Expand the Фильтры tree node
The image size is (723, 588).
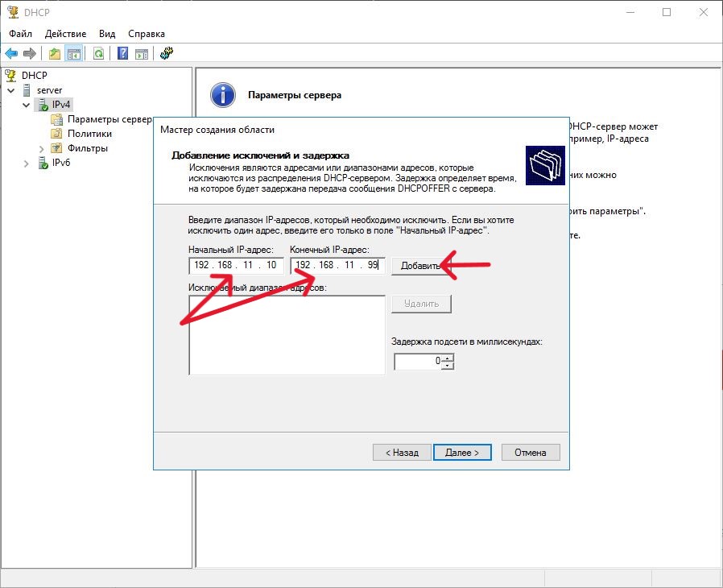(x=42, y=148)
